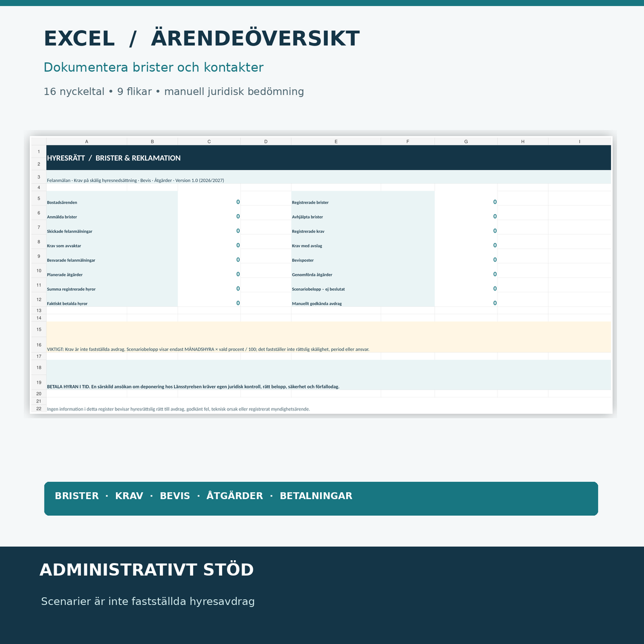The image size is (644, 644).
Task: Click the value 0 beside Registrerade brister
Action: click(x=495, y=202)
